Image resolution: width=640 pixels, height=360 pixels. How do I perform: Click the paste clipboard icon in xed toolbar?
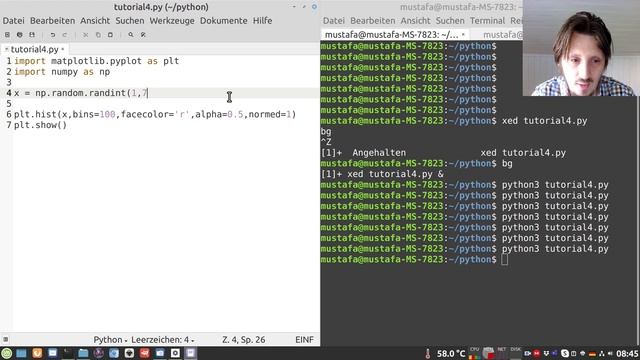(110, 35)
